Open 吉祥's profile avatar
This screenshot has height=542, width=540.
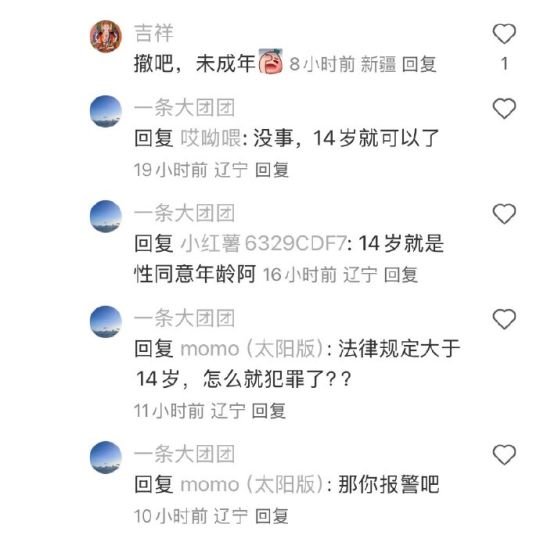click(106, 36)
